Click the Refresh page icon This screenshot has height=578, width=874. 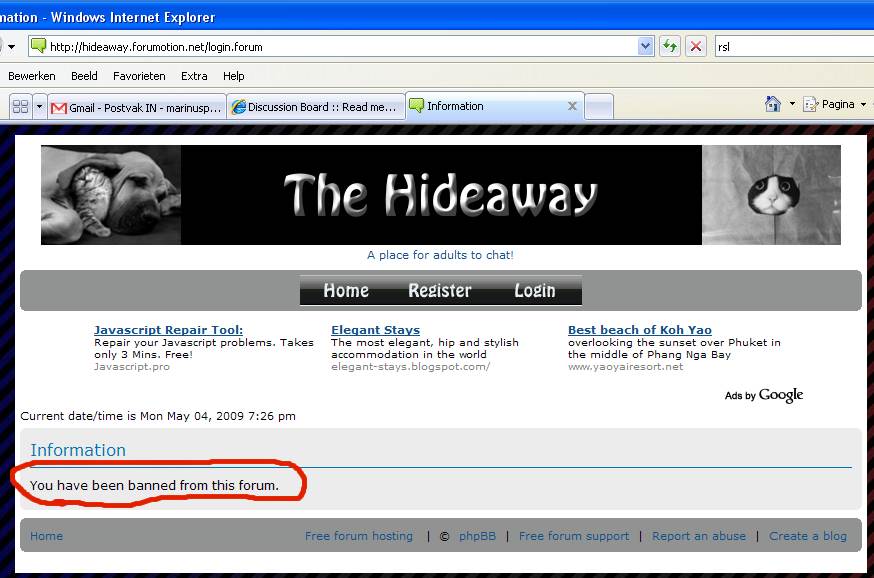(x=669, y=46)
